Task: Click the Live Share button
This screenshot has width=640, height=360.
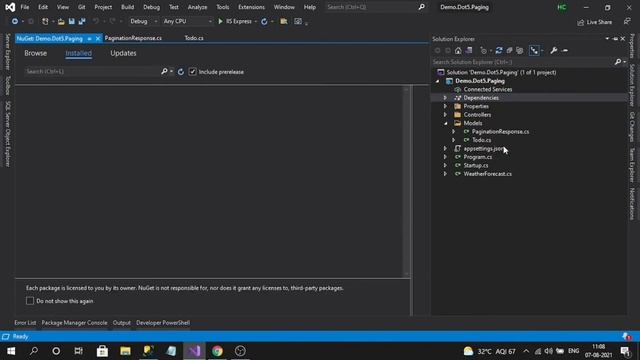Action: (x=595, y=22)
